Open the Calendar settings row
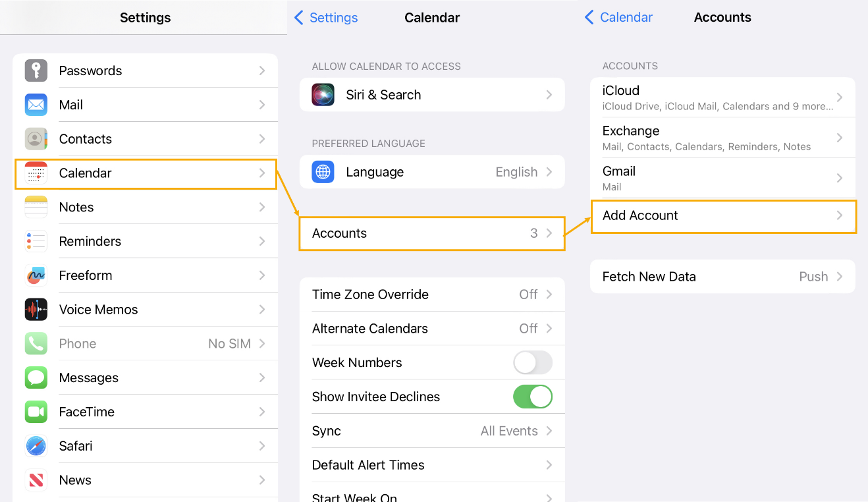This screenshot has height=502, width=868. [146, 174]
